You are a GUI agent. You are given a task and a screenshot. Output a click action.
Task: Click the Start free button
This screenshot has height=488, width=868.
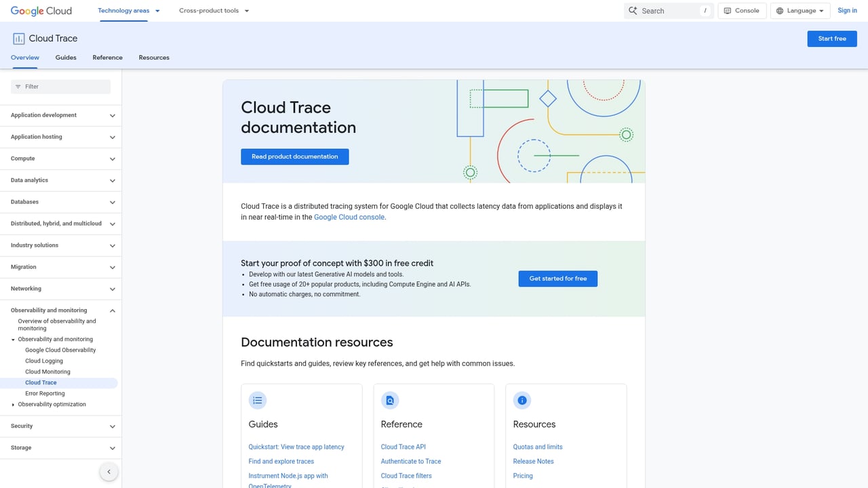832,39
